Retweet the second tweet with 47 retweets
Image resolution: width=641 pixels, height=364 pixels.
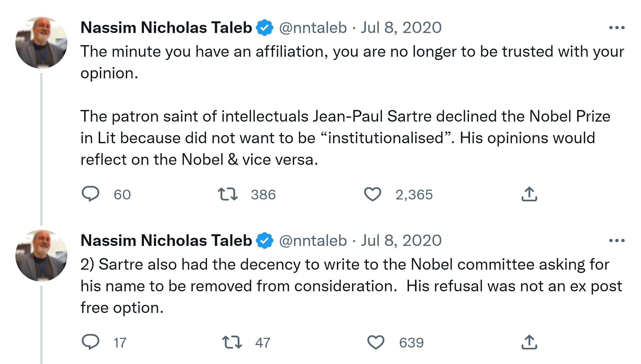point(232,342)
